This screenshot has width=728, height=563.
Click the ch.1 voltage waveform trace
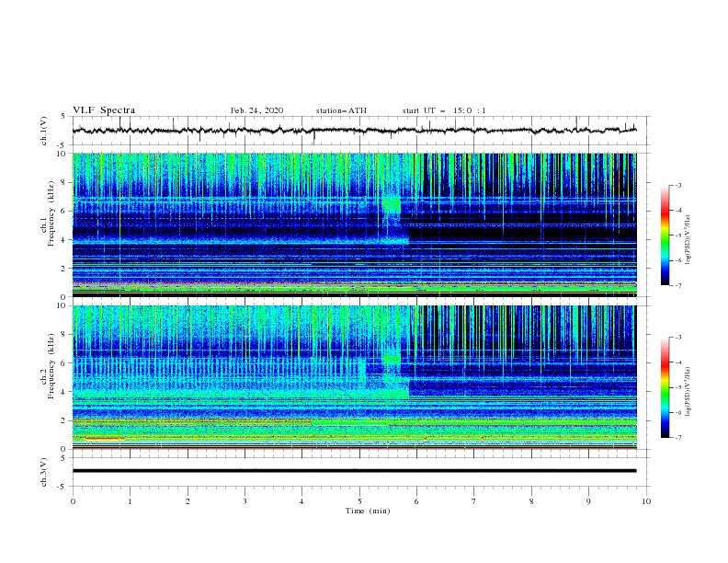(354, 131)
